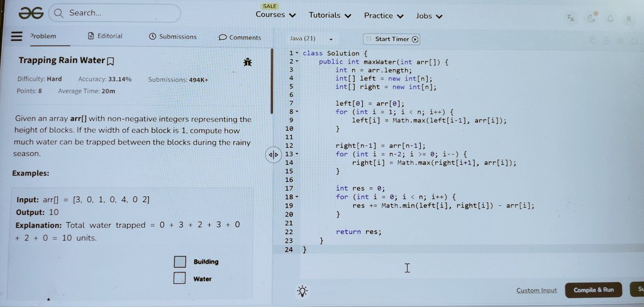Image resolution: width=644 pixels, height=307 pixels.
Task: Click the Building legend label
Action: (206, 262)
